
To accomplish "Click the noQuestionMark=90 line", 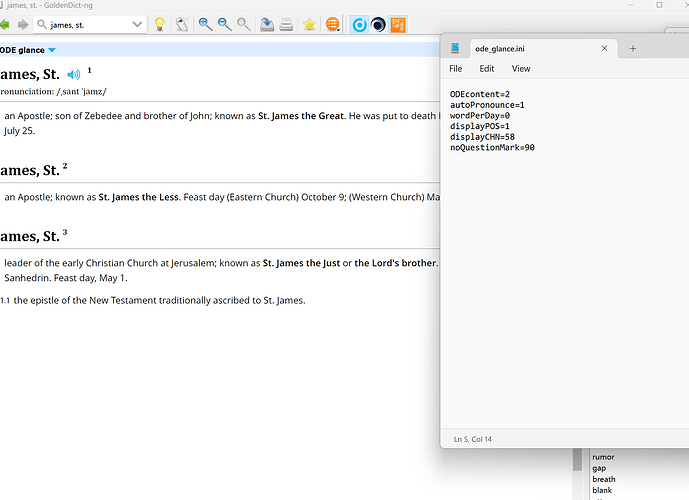I will click(x=492, y=148).
